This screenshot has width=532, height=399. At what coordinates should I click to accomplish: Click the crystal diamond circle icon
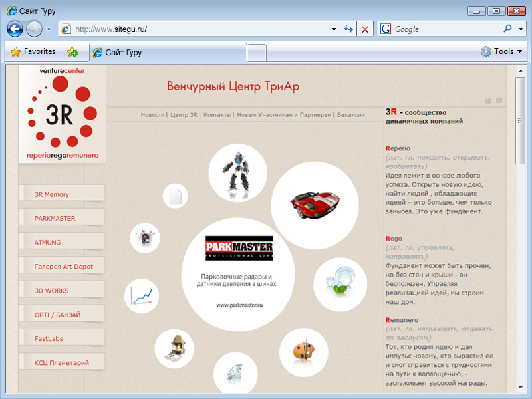tap(235, 374)
